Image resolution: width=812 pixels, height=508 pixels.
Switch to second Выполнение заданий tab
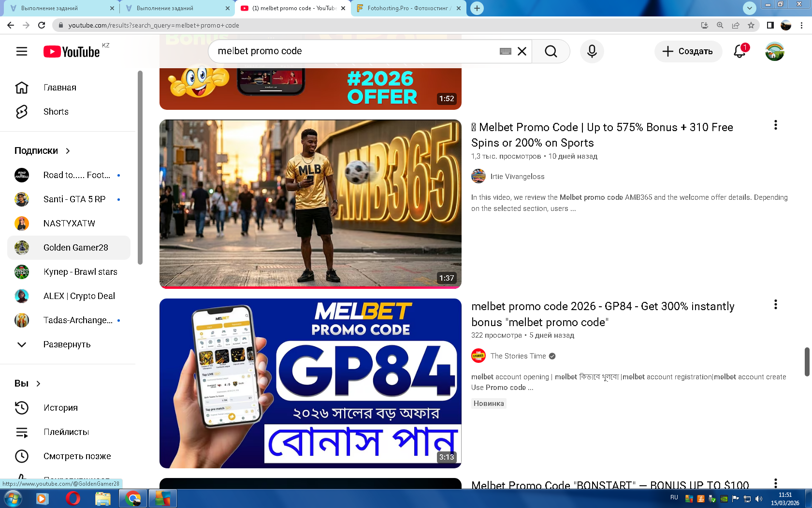176,8
